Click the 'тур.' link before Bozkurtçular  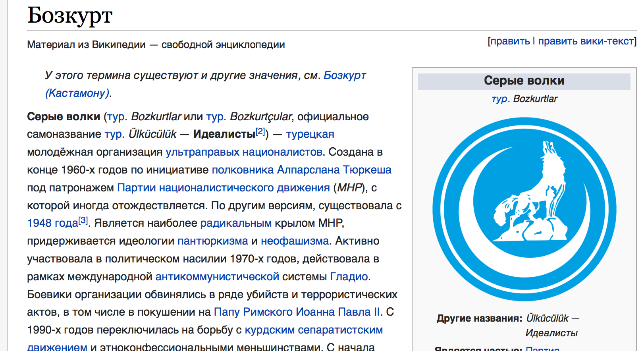click(x=216, y=117)
